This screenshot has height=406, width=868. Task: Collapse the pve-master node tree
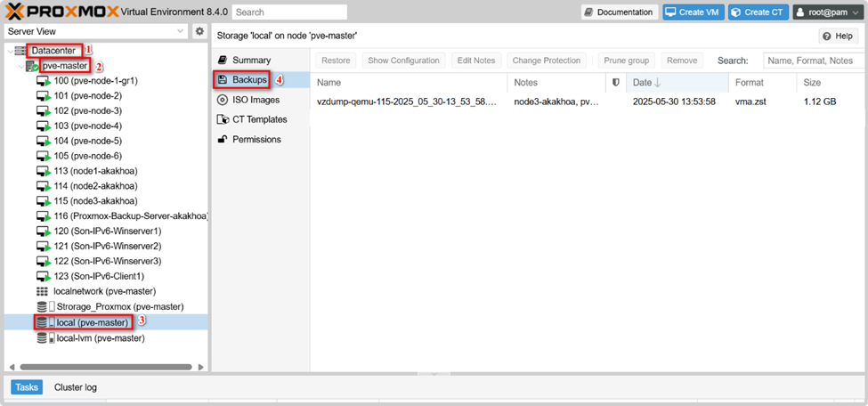coord(21,67)
